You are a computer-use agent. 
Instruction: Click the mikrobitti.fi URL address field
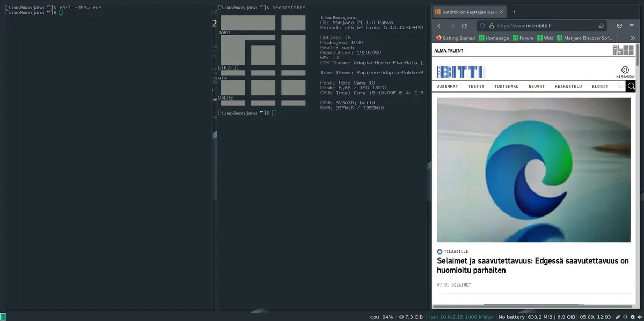click(542, 26)
